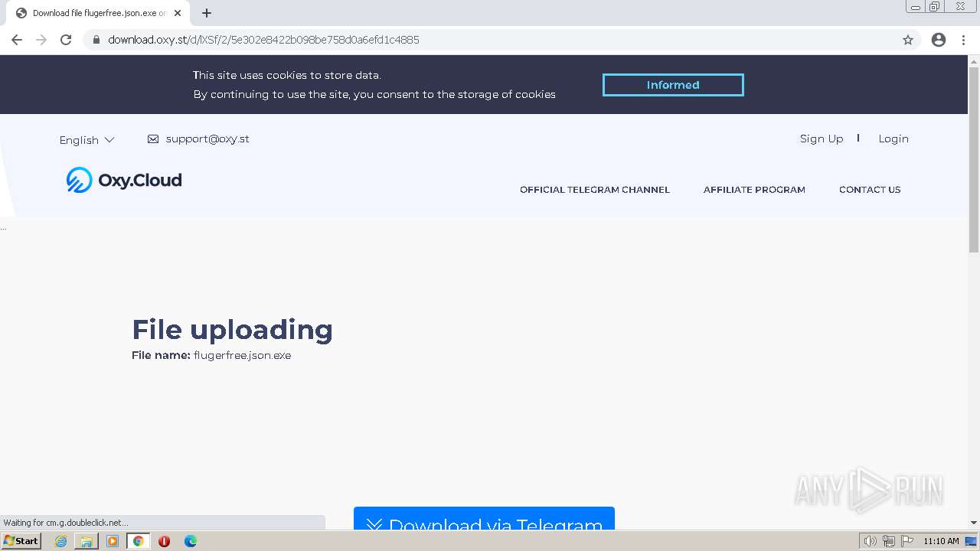Click the scrollbar down arrow
This screenshot has height=551, width=980.
(974, 523)
